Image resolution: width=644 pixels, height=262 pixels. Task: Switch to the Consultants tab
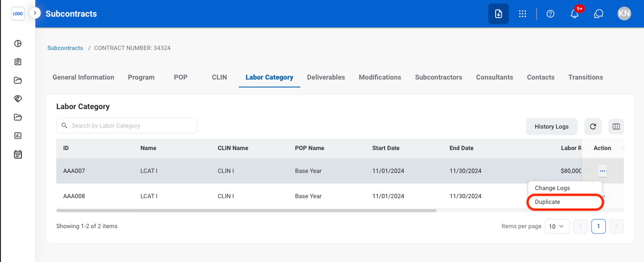click(495, 77)
